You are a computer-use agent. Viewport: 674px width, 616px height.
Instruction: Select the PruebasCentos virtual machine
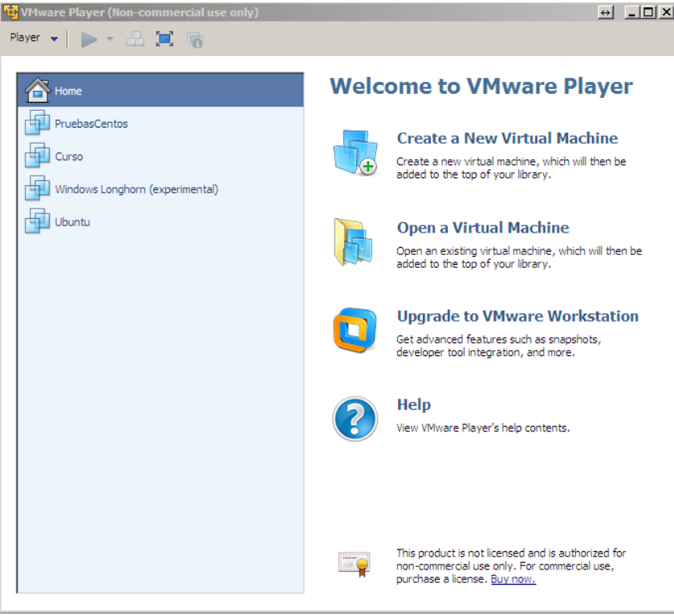coord(160,124)
